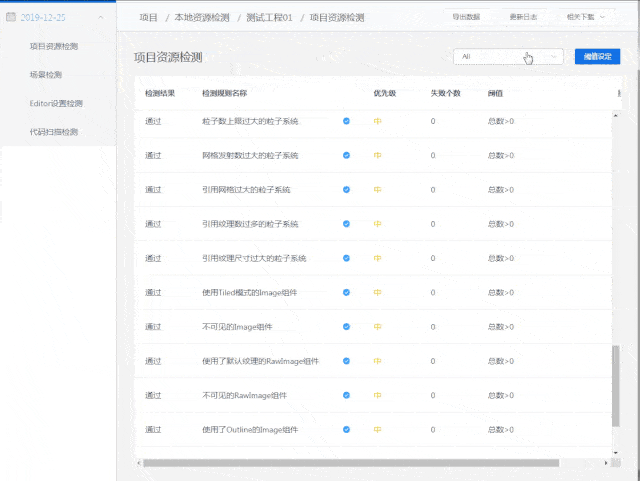Click the table's vertical scrollbar thumb
640x481 pixels.
point(616,386)
